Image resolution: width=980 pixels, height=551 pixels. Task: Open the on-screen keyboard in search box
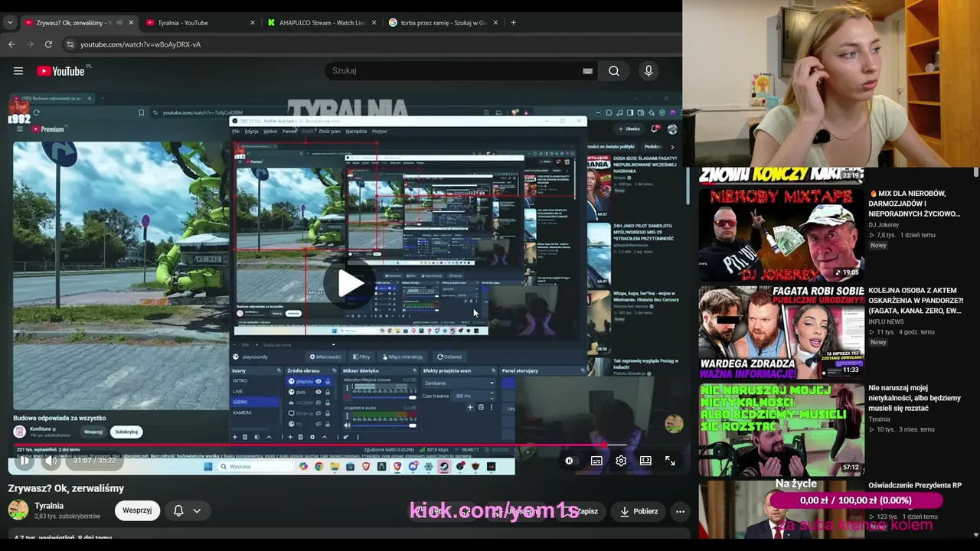coord(587,71)
